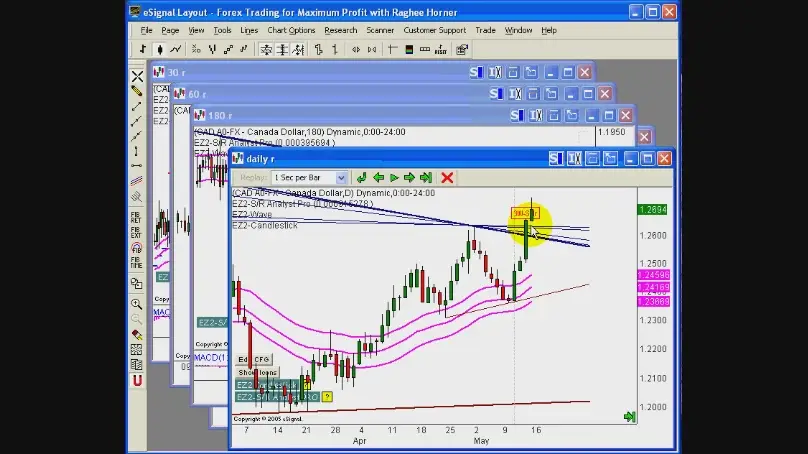The height and width of the screenshot is (454, 808).
Task: Click the replay return-to-start green arrow
Action: (361, 178)
